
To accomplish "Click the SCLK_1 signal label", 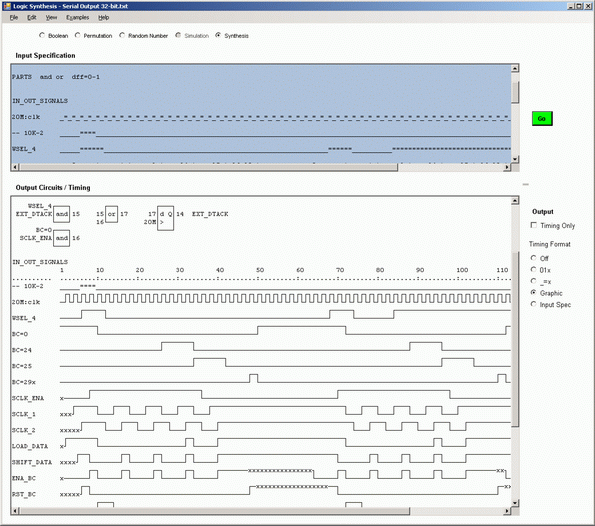I will tap(24, 414).
